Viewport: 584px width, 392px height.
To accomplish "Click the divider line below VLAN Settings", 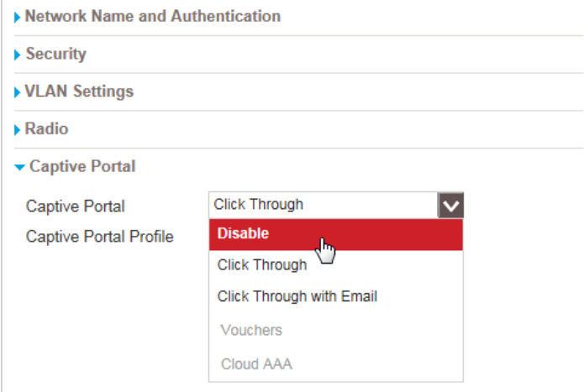I will coord(294,110).
